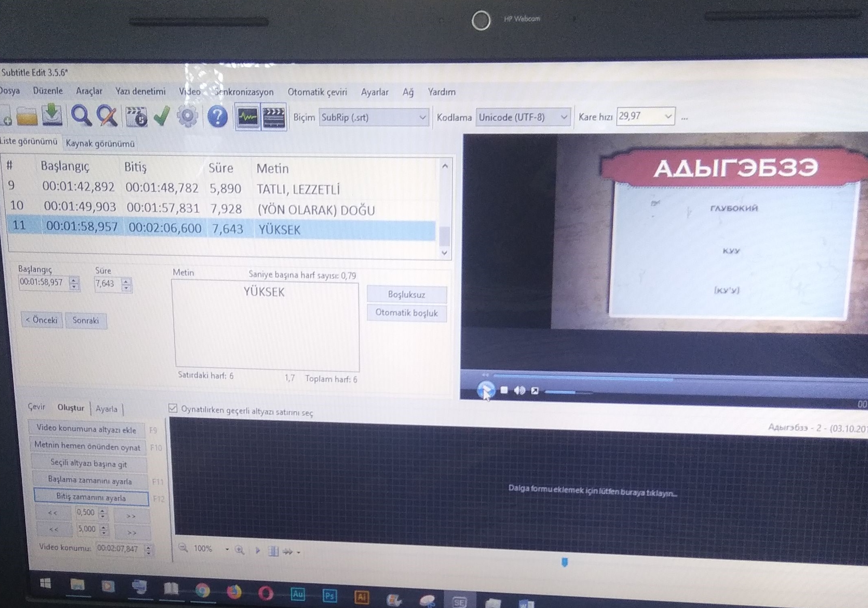The image size is (868, 608).
Task: Click the double-arrow waveform options icon
Action: click(x=288, y=551)
